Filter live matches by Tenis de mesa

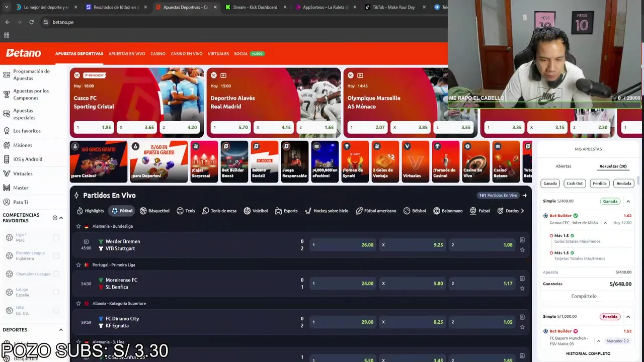pos(219,211)
